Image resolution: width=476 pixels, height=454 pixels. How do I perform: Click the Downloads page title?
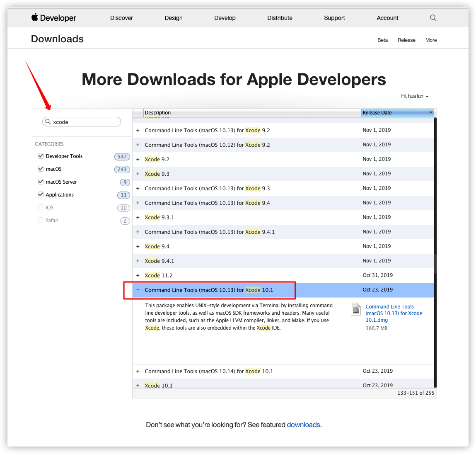pos(57,39)
